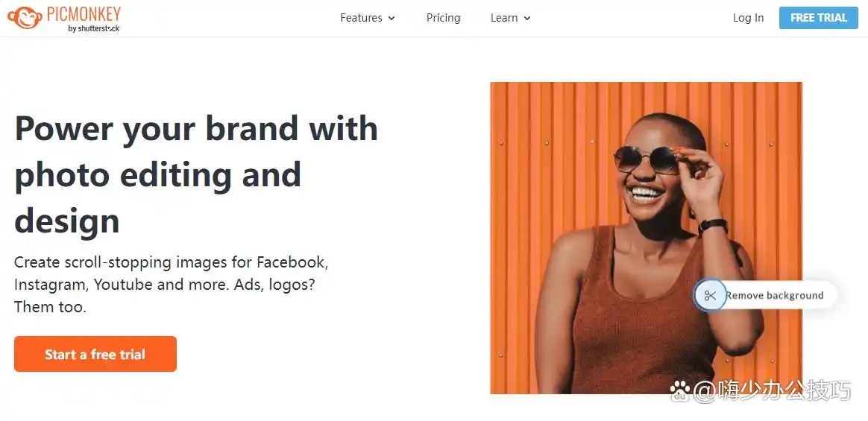The image size is (868, 421).
Task: Click the paw icon in the watermark
Action: [x=680, y=392]
